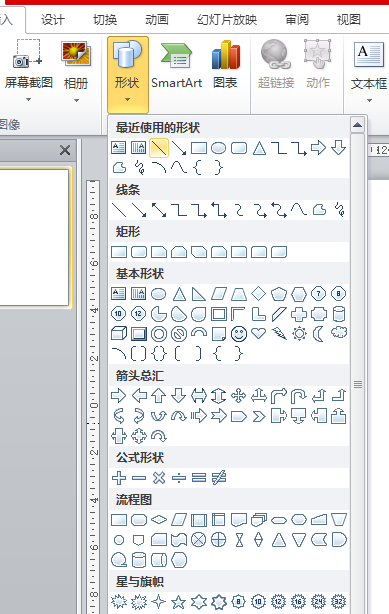Choose the quad arrow in 箭头总汇
Viewport: 389px width, 614px height.
pos(239,395)
